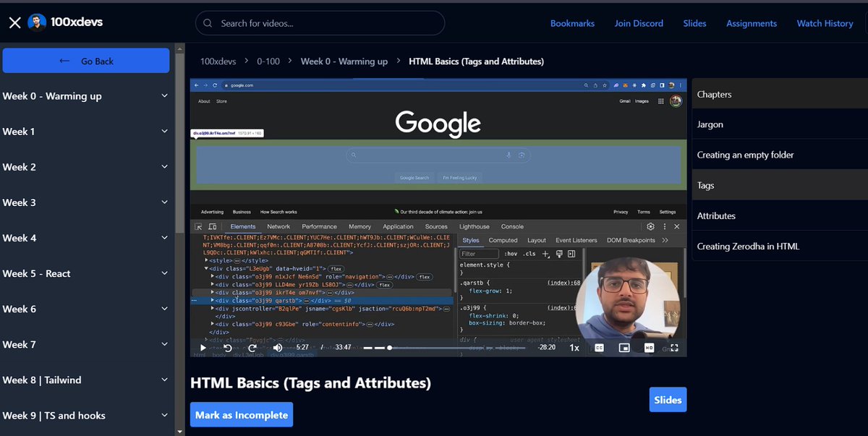Screen dimensions: 868x436
Task: Open the Join Discord link
Action: point(639,23)
